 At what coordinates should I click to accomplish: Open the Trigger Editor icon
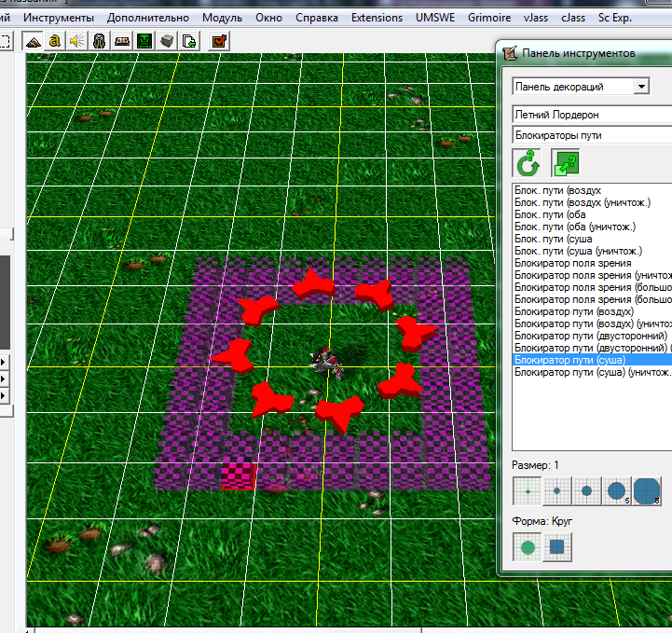click(55, 40)
